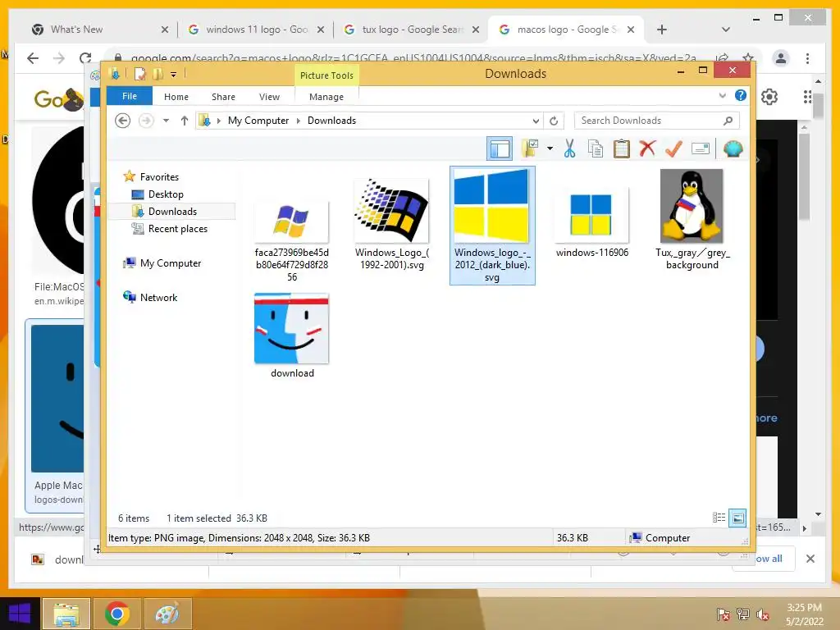Viewport: 840px width, 630px height.
Task: Go up one folder level with the arrow
Action: (185, 121)
